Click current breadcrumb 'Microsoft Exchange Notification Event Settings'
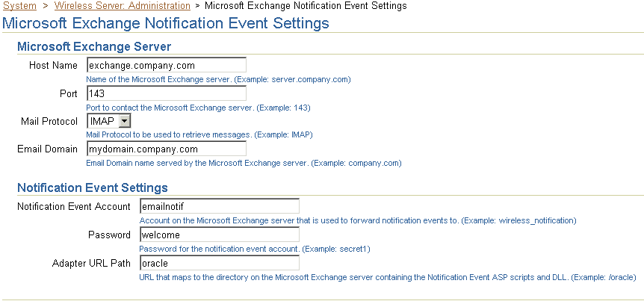Image resolution: width=644 pixels, height=304 pixels. coord(306,6)
